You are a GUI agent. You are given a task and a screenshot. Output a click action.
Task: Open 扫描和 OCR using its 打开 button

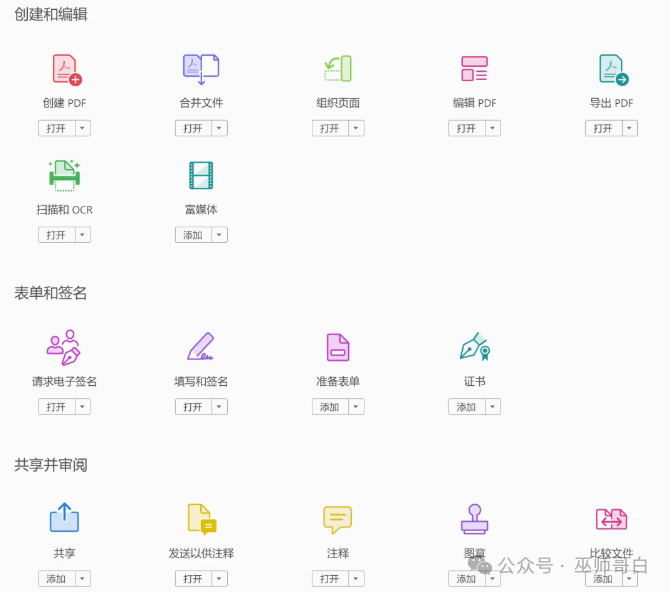click(x=57, y=235)
